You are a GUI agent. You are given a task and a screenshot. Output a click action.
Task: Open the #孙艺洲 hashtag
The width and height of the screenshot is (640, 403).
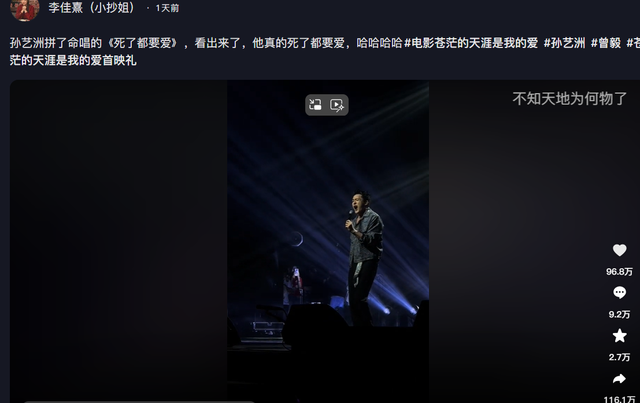click(564, 43)
